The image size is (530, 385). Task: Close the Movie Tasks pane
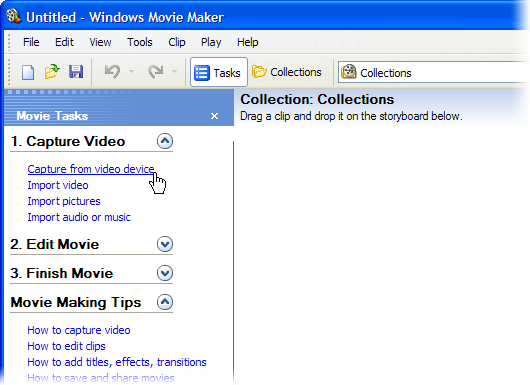tap(214, 116)
